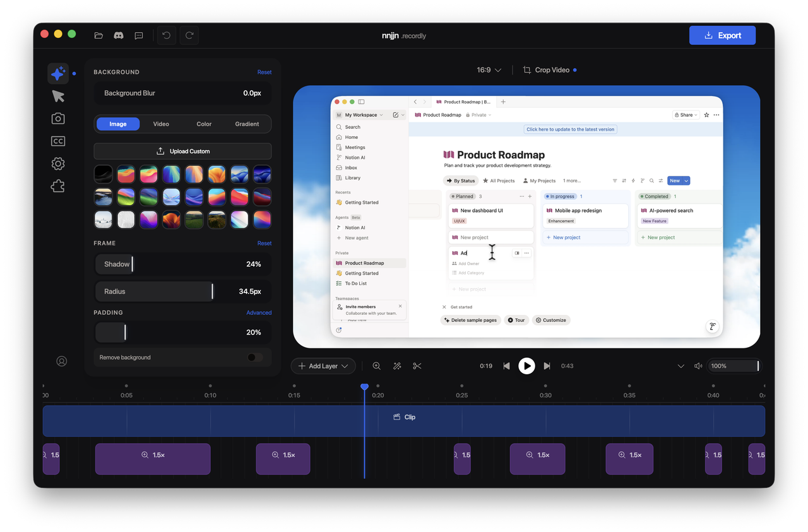Image resolution: width=808 pixels, height=532 pixels.
Task: Expand the chevron next to volume icon
Action: [x=681, y=366]
